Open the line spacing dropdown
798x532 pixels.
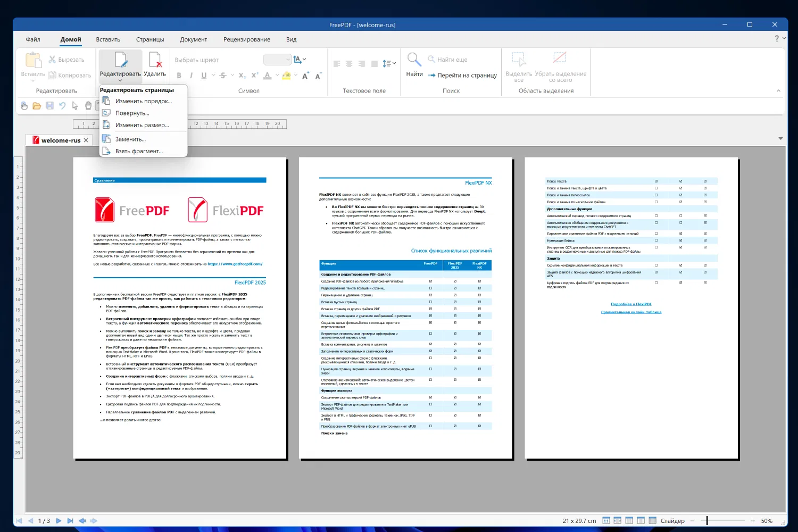(x=389, y=64)
